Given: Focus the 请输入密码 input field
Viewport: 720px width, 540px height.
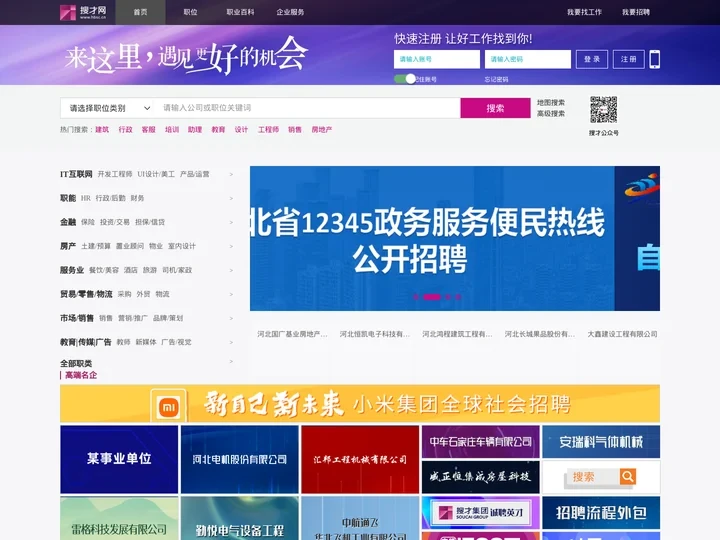Looking at the screenshot, I should click(528, 59).
